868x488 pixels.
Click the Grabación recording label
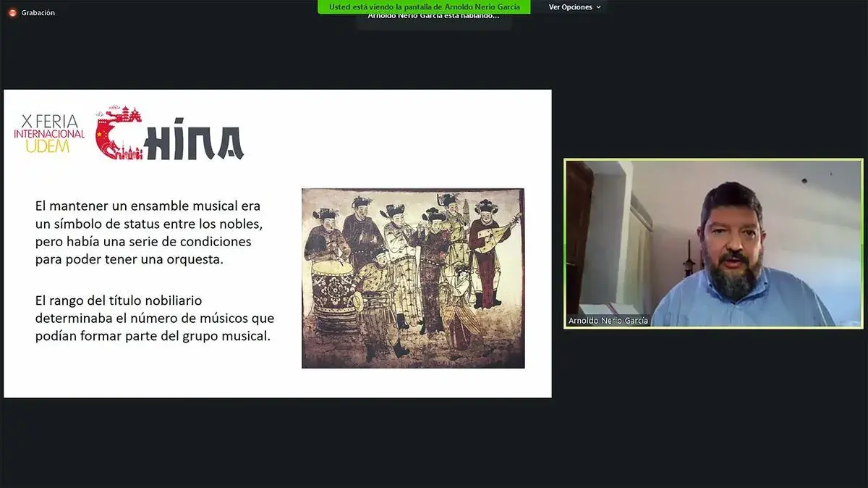click(38, 12)
